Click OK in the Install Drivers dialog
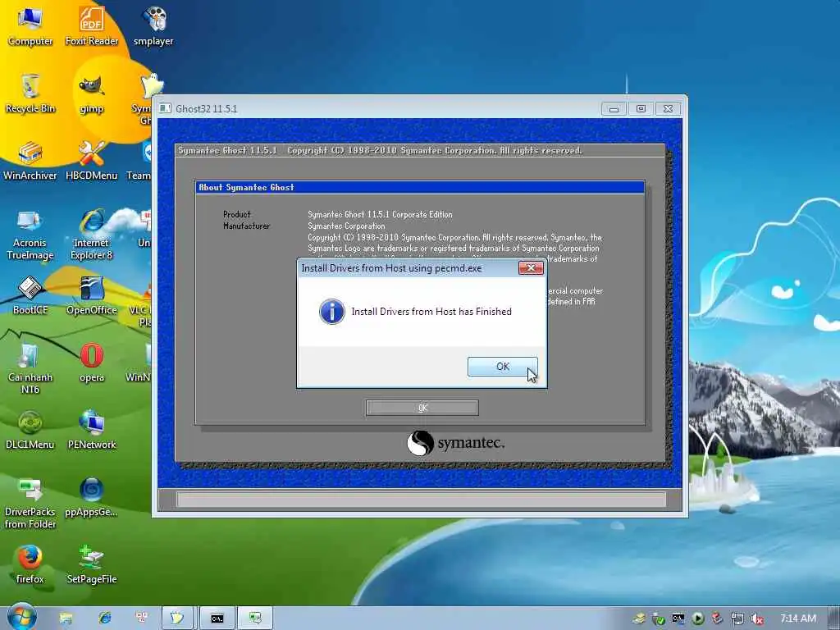Image resolution: width=840 pixels, height=630 pixels. (x=503, y=367)
